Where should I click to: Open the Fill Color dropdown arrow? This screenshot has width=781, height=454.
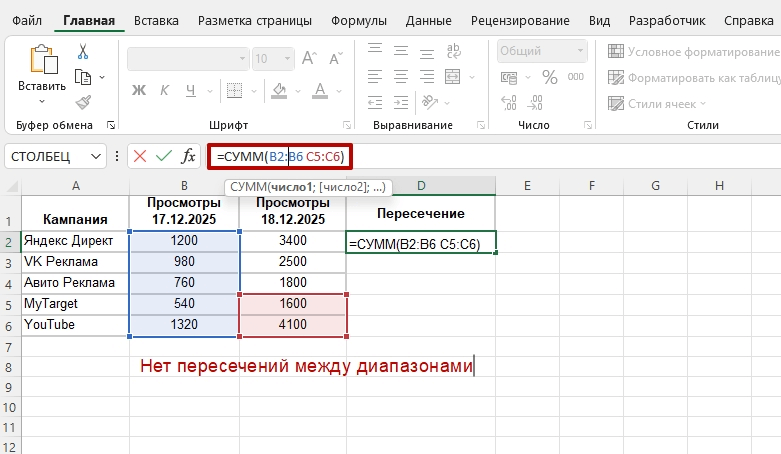[x=298, y=91]
